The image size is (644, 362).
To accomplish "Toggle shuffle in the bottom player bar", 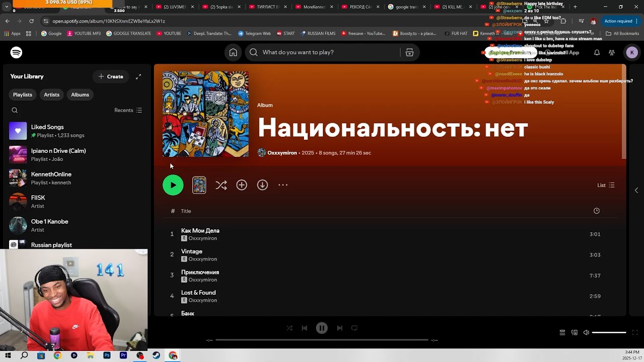I will tap(289, 328).
